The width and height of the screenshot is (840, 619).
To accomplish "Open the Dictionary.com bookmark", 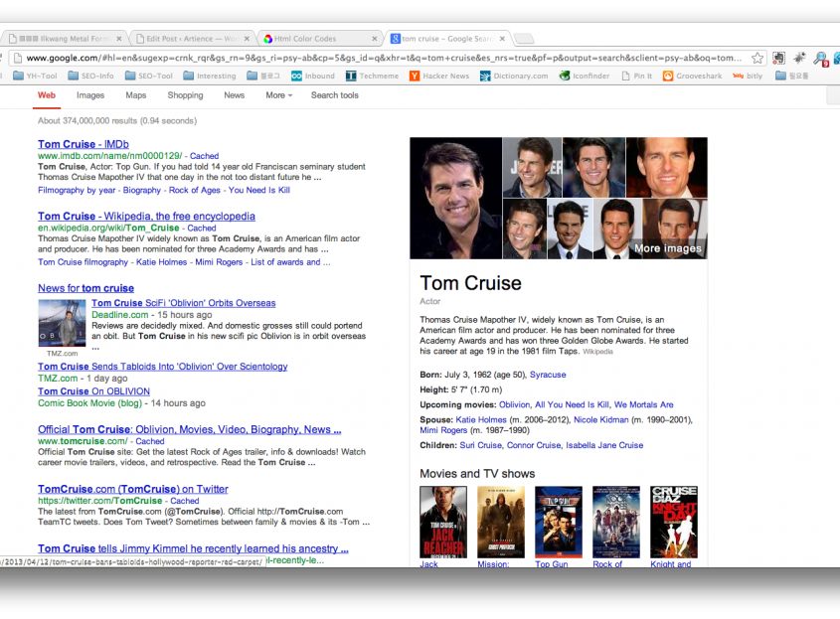I will 514,77.
